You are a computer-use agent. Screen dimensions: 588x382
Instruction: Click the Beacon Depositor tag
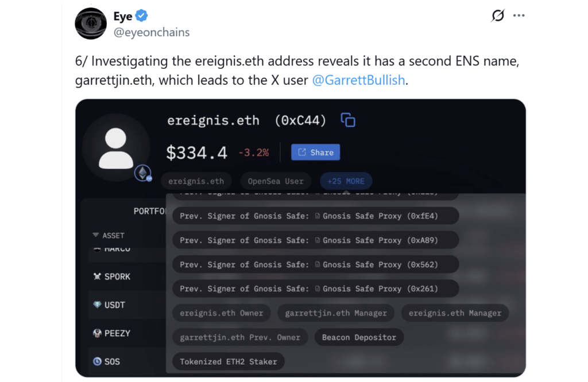[x=359, y=337]
